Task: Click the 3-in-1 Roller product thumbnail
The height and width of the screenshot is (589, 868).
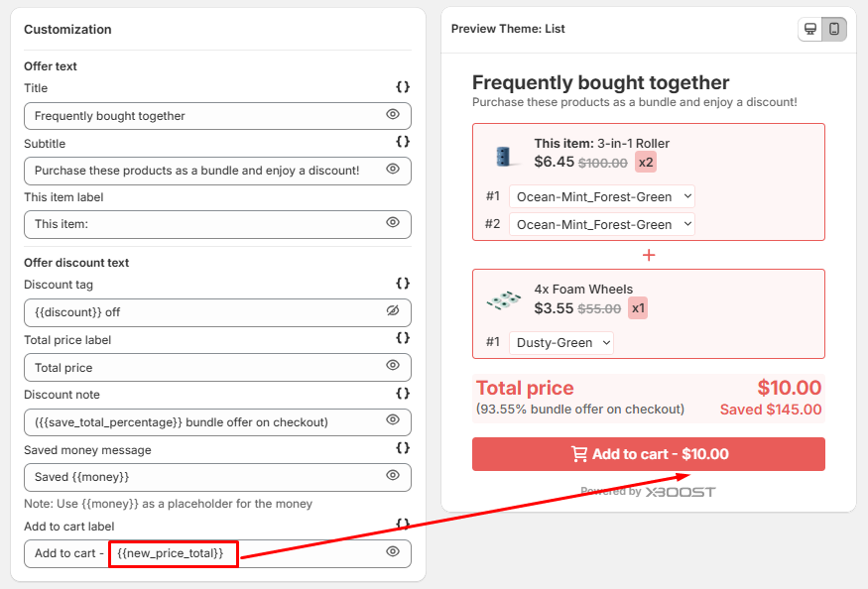Action: pyautogui.click(x=504, y=155)
